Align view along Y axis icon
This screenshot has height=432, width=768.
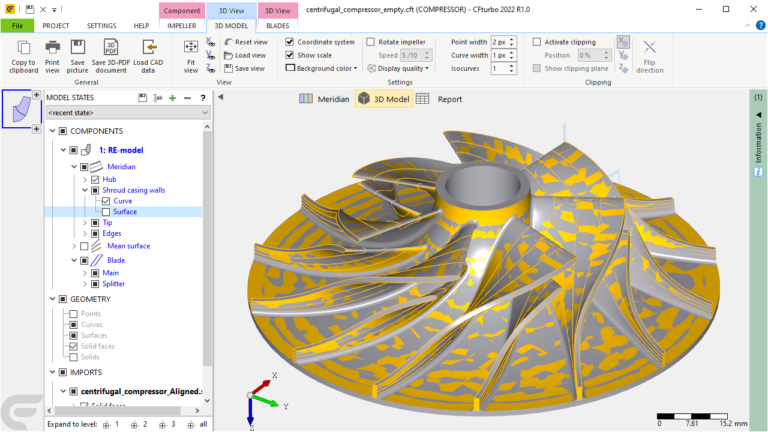pyautogui.click(x=210, y=55)
